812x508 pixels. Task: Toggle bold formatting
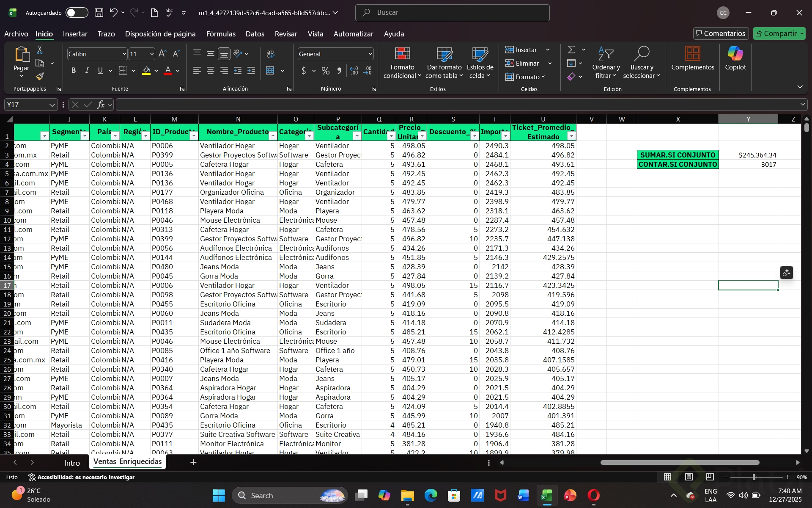click(74, 71)
